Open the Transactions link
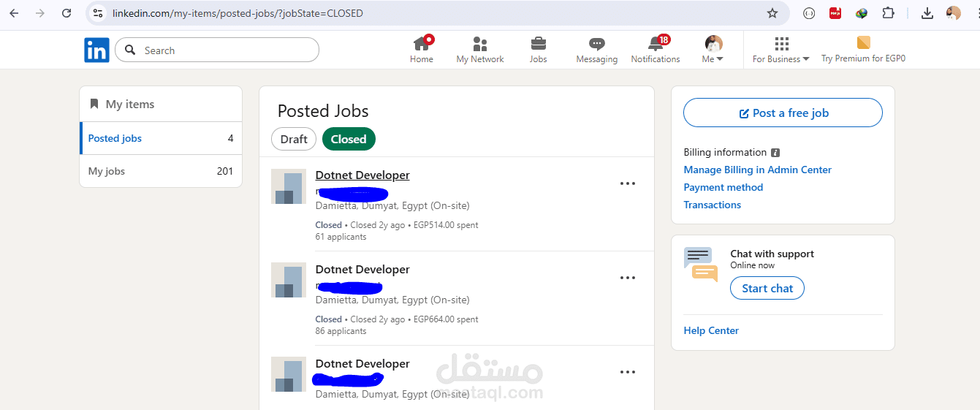Viewport: 980px width, 410px height. [712, 205]
